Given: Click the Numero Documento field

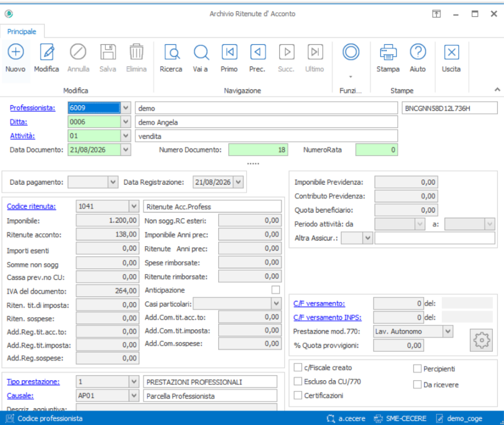Looking at the screenshot, I should 258,150.
